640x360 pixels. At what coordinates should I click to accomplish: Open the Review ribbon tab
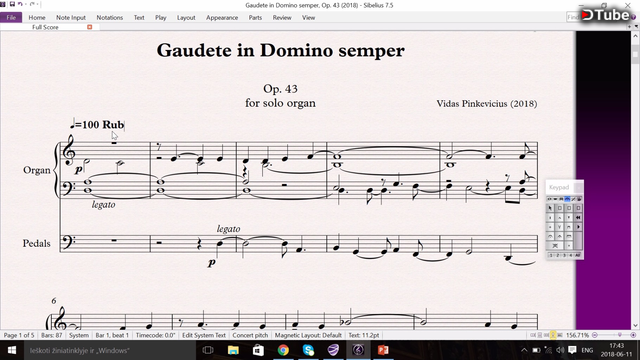point(282,18)
